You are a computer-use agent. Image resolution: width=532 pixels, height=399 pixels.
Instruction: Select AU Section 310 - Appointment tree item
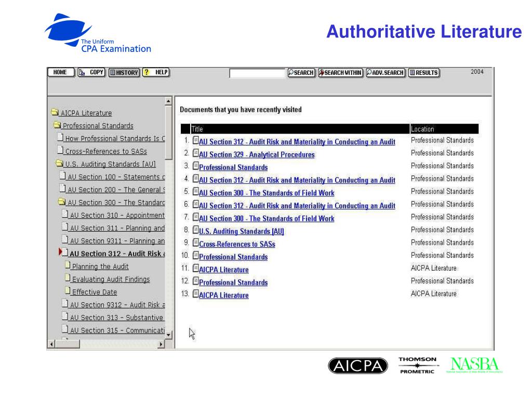(x=117, y=216)
